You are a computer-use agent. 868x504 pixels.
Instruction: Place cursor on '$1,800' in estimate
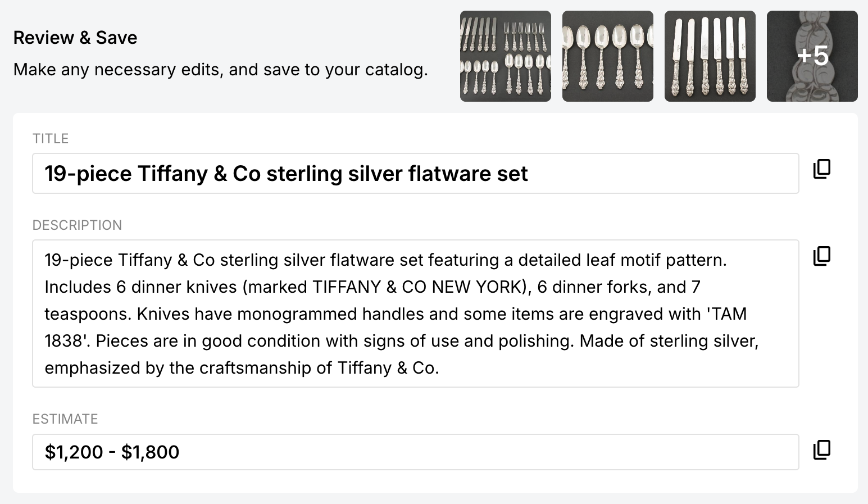(x=150, y=452)
